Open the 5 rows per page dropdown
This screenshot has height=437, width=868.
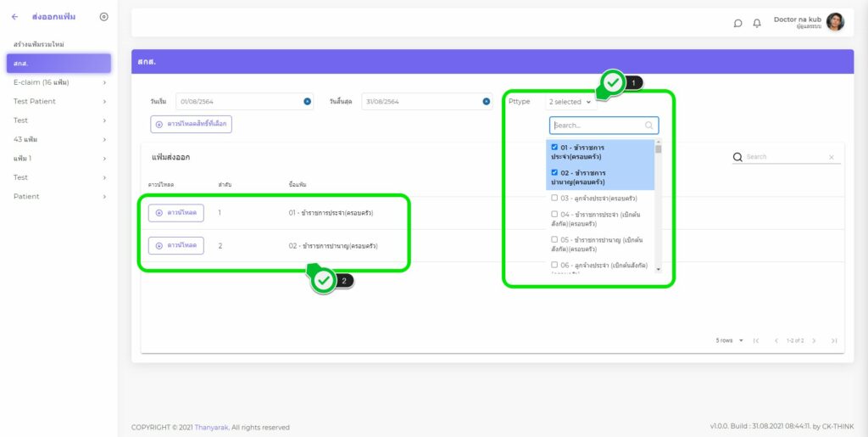pos(730,340)
